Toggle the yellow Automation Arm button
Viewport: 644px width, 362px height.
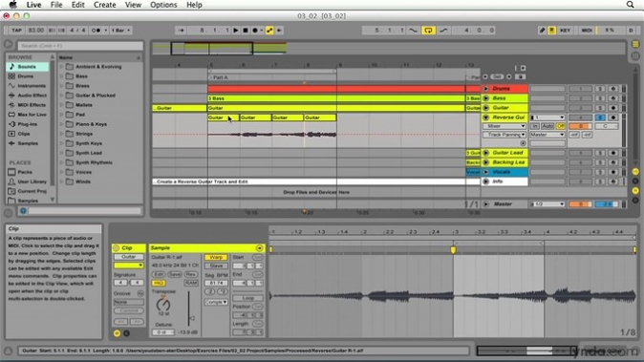pos(269,31)
